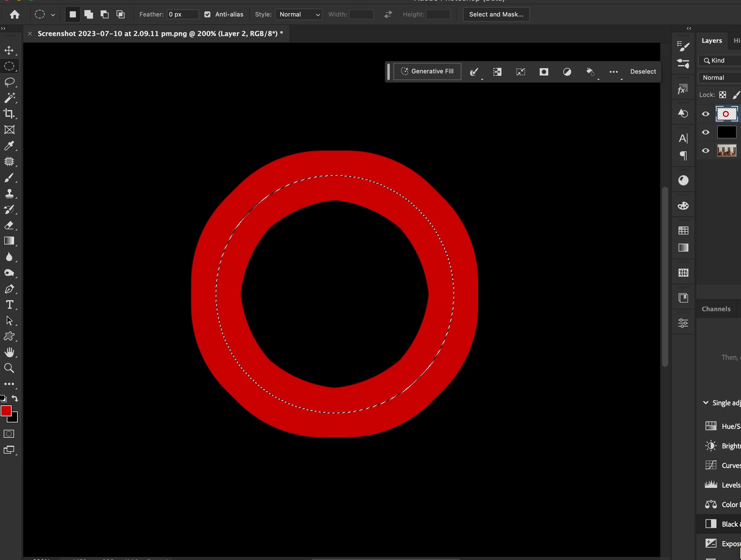Collapse the Single adjustments section
Screen dimensions: 741x560
pos(706,403)
